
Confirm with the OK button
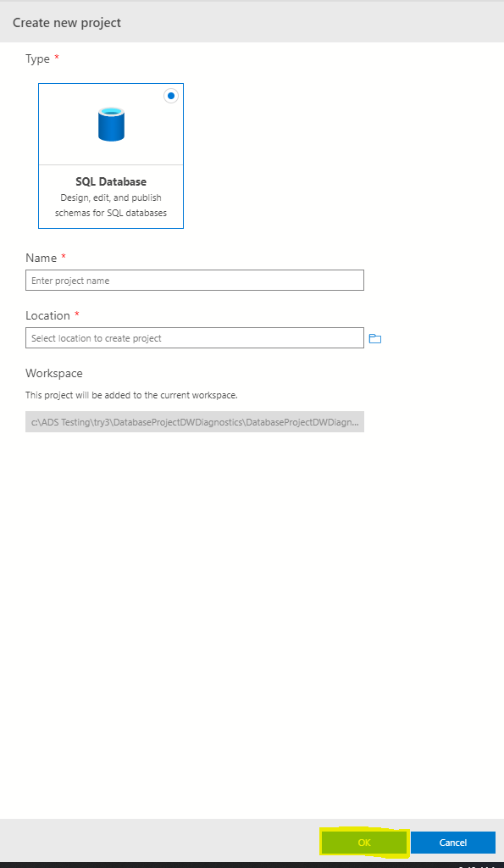pyautogui.click(x=364, y=843)
